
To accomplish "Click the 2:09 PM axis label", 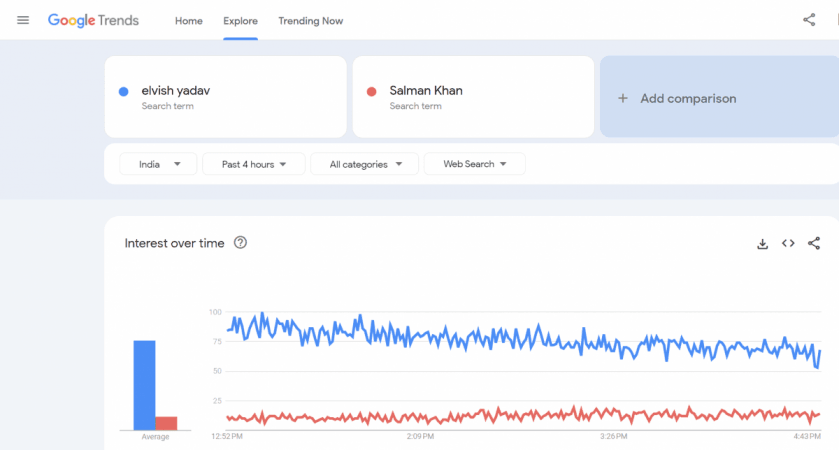I will tap(420, 437).
